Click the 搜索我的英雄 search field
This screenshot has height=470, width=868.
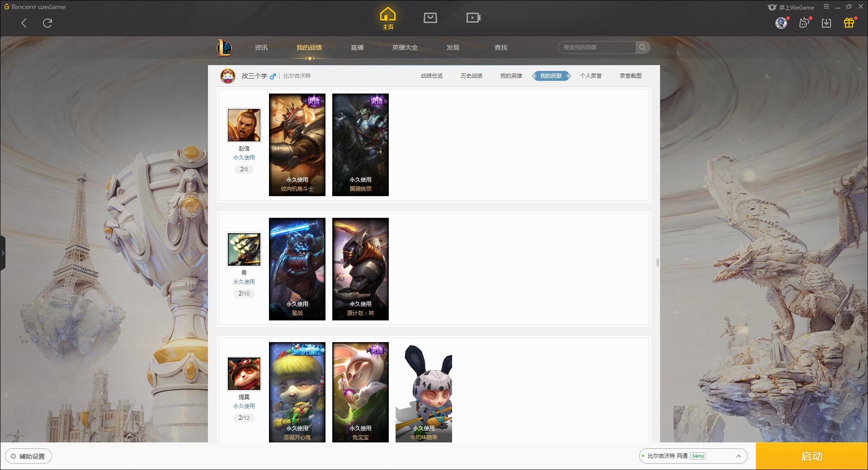[x=597, y=47]
